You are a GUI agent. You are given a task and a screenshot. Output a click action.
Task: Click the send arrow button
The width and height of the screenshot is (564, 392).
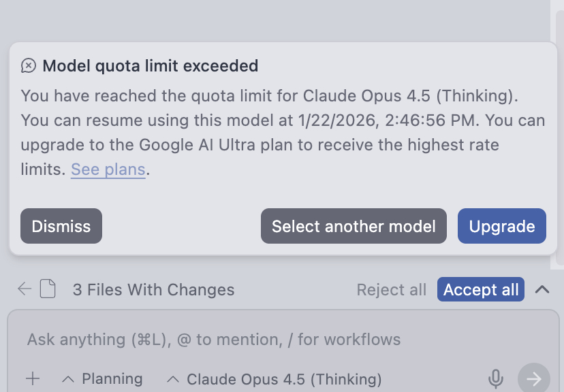click(x=533, y=378)
